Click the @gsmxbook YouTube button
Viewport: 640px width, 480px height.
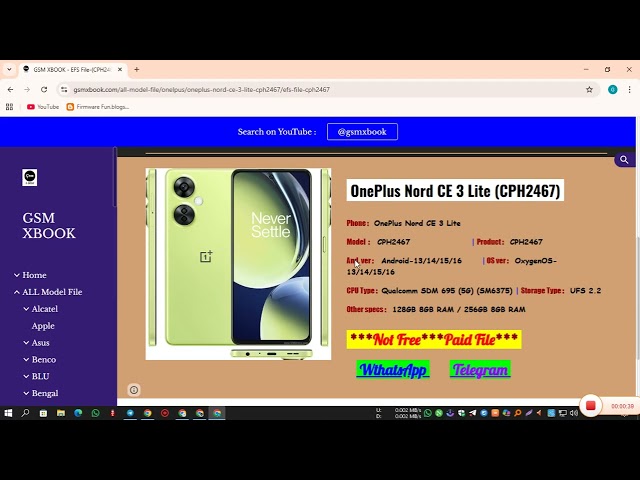tap(362, 131)
